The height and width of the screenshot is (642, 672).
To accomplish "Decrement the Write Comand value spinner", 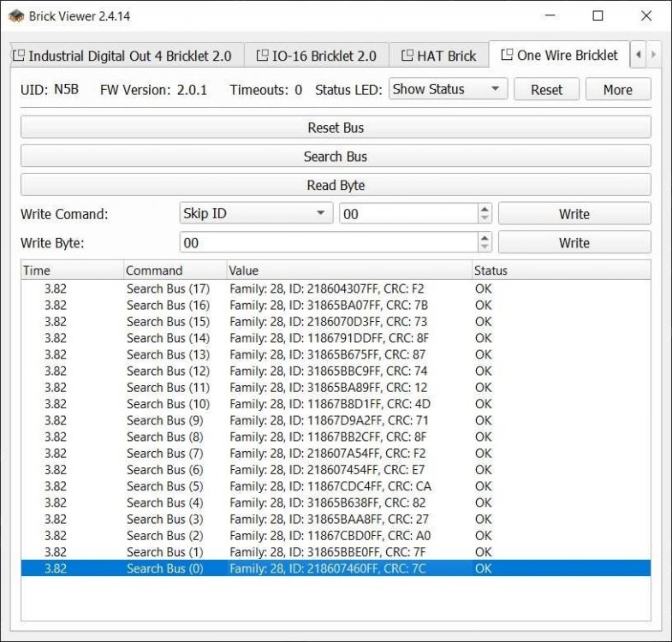I will (x=485, y=217).
